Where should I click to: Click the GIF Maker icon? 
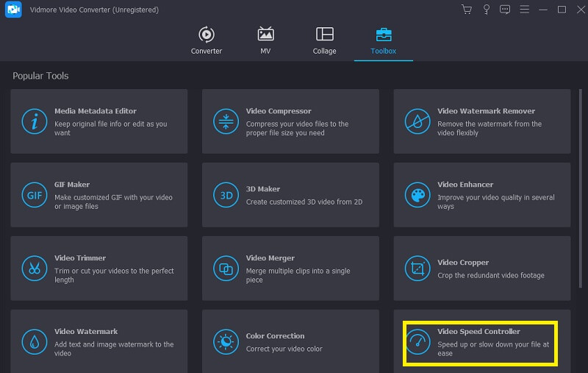34,195
